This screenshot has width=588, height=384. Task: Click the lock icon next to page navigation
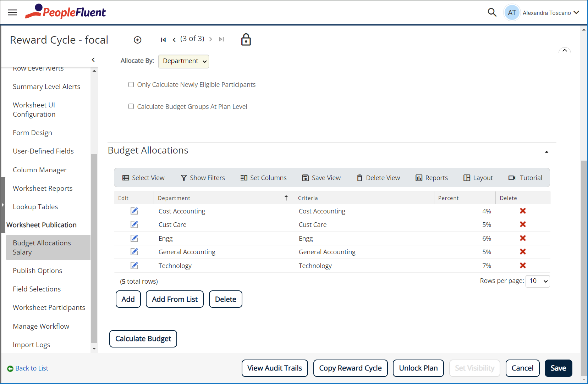coord(246,39)
